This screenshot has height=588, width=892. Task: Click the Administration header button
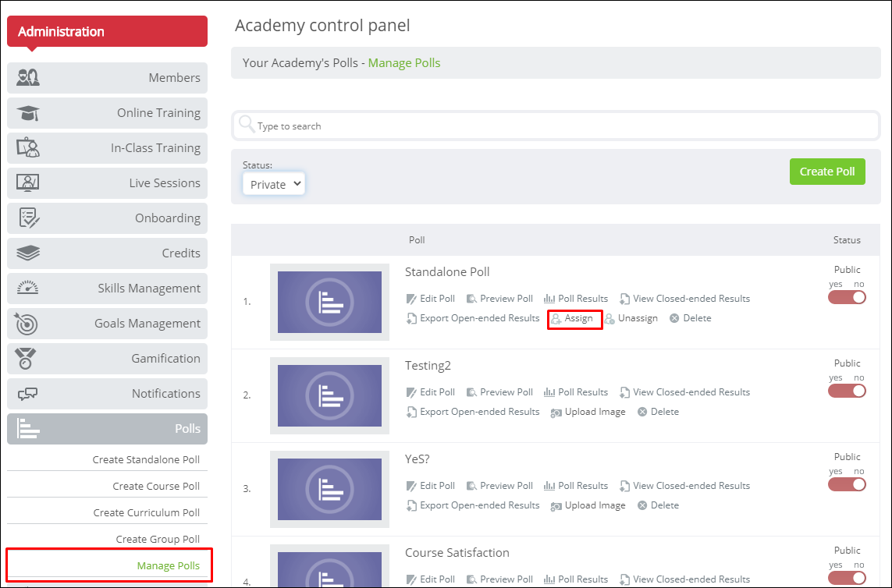107,31
